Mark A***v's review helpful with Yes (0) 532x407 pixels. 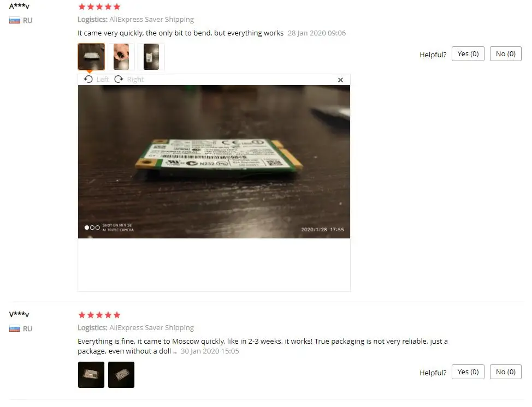[468, 54]
